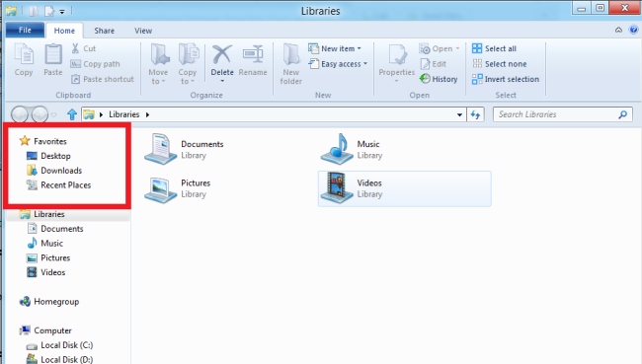Minimize the ribbon with caret icon

coord(618,30)
